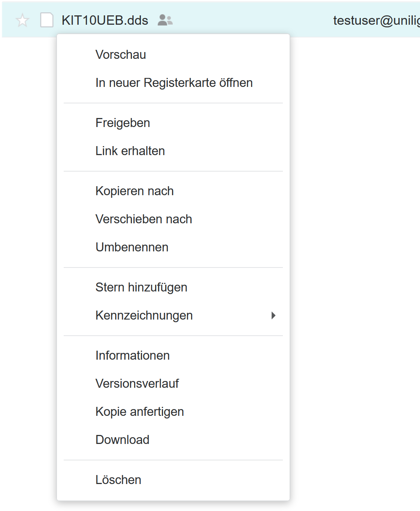Expand the Kennzeichnungen submenu arrow

pyautogui.click(x=274, y=315)
